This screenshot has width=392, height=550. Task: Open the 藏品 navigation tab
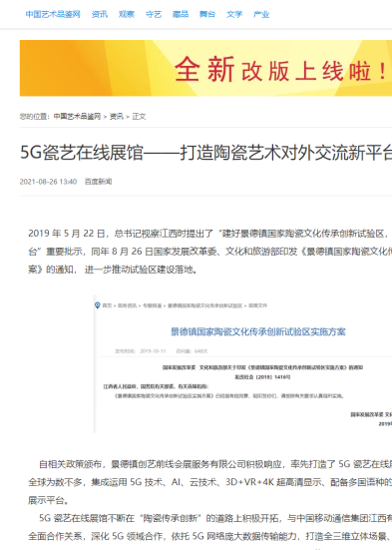click(x=181, y=14)
